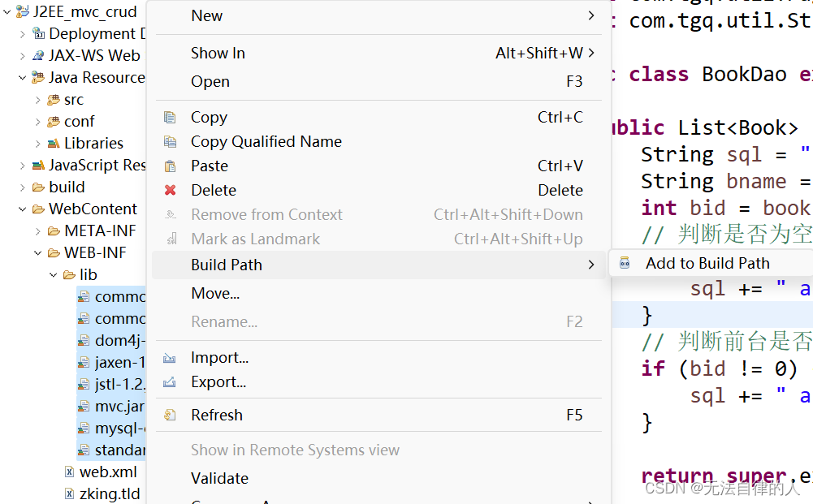Screen dimensions: 813x504
Task: Click the Copy Qualified Name icon
Action: tap(170, 142)
